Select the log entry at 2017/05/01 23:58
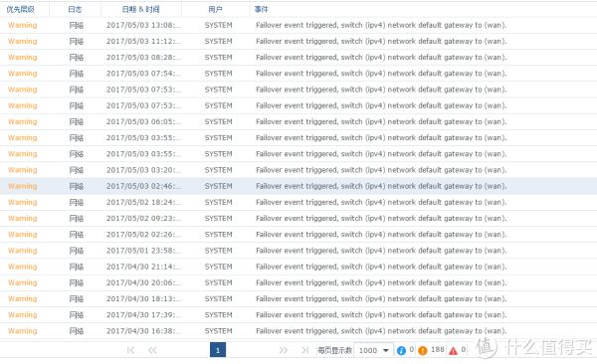597x364 pixels. [x=298, y=251]
